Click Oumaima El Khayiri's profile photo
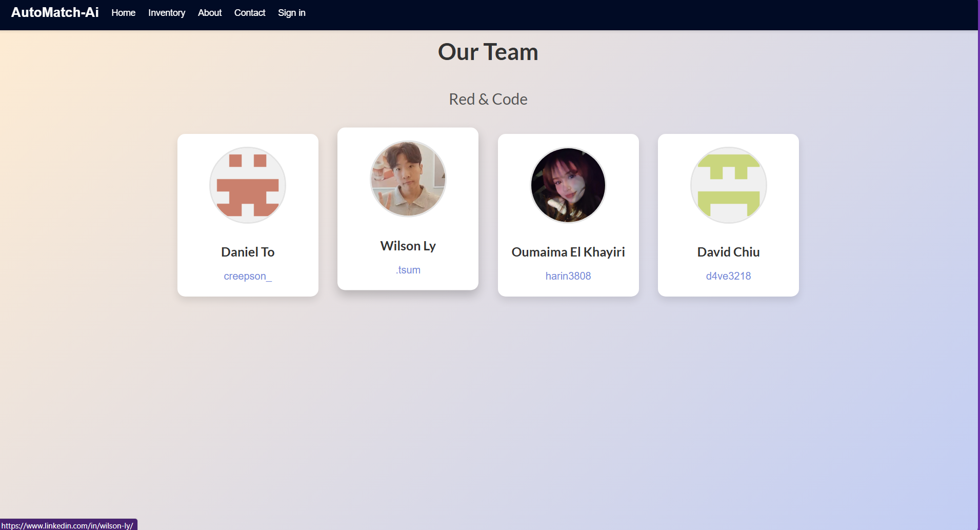The width and height of the screenshot is (980, 530). pyautogui.click(x=568, y=185)
